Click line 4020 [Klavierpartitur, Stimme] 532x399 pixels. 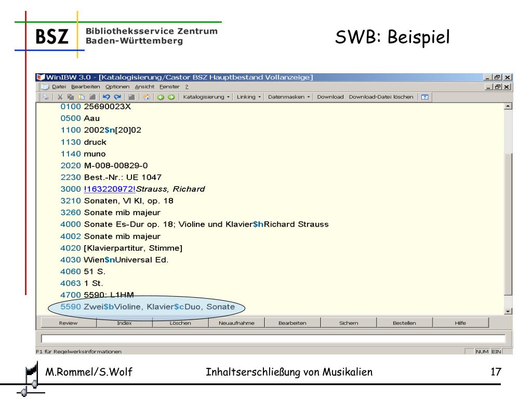(x=122, y=248)
